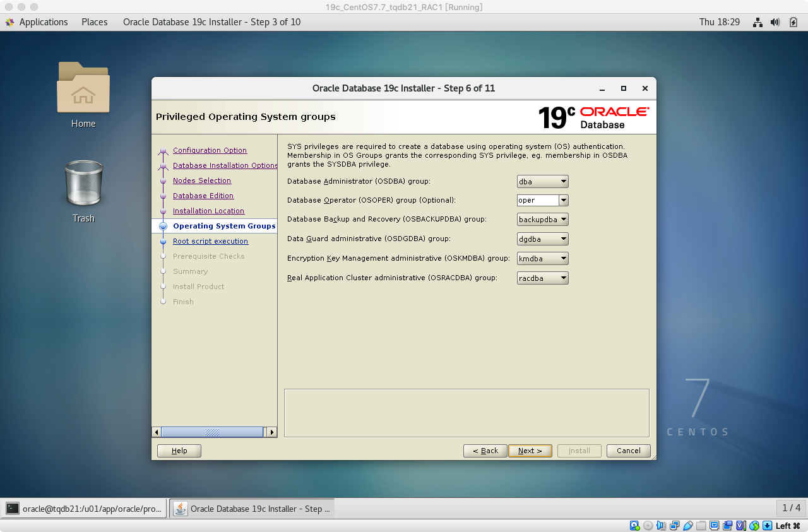808x532 pixels.
Task: Go to Installation Location step
Action: (x=208, y=211)
